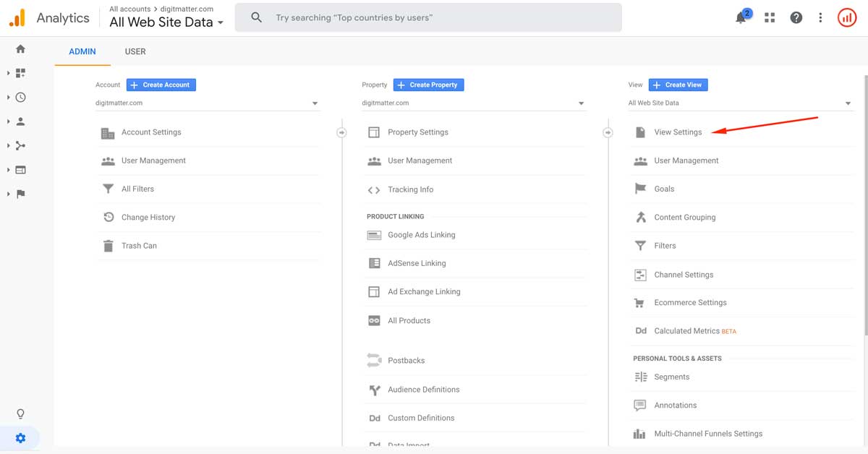Viewport: 868px width, 454px height.
Task: Open the Help question mark icon
Action: (x=796, y=17)
